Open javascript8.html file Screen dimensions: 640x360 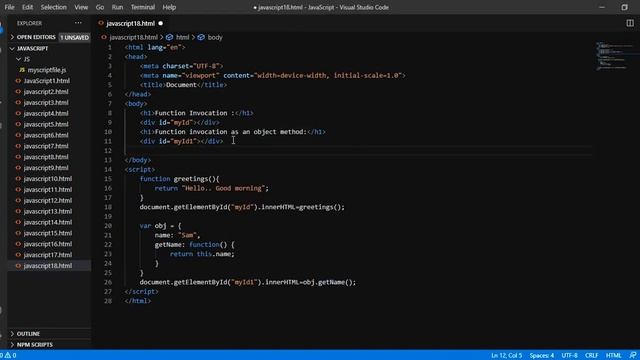click(46, 157)
